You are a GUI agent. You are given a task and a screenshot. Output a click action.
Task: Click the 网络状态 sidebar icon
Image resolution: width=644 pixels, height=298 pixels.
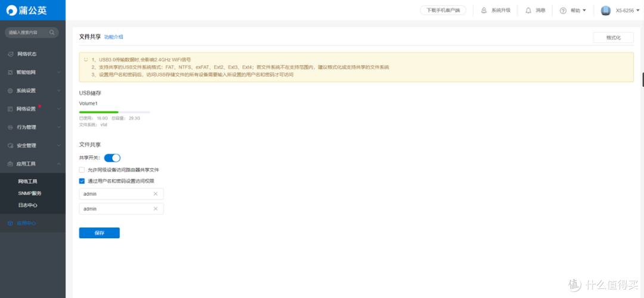11,54
